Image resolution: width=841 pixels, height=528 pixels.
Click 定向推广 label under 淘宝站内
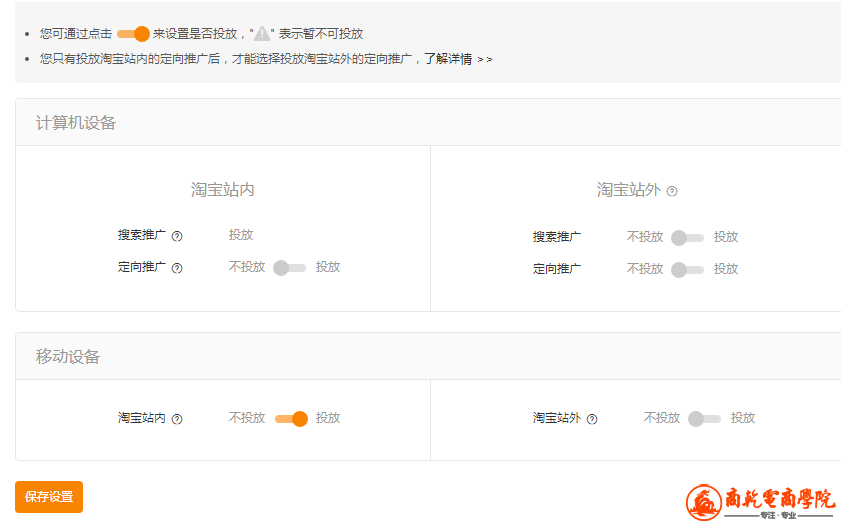(142, 267)
